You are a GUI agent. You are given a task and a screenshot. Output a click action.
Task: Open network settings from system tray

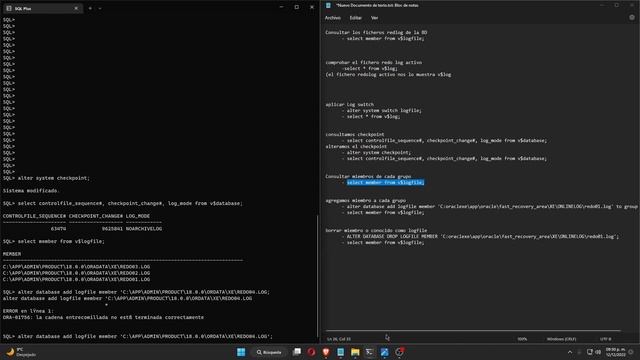(x=589, y=352)
